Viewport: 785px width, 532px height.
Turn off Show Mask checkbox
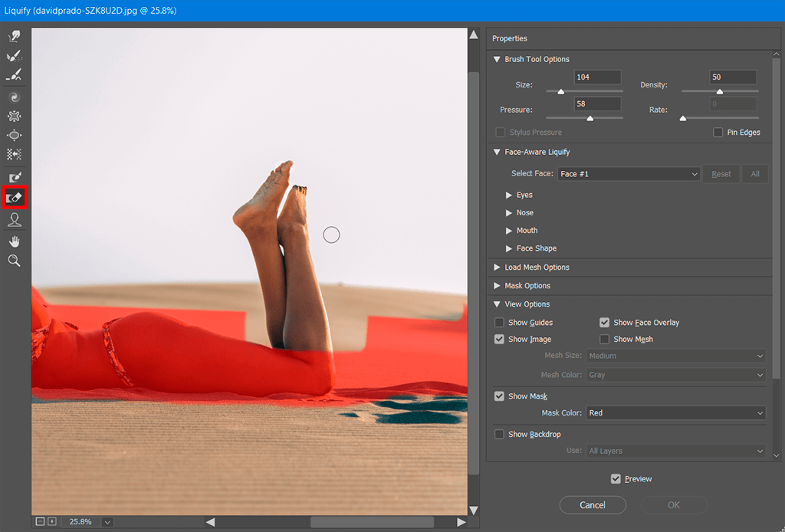coord(500,396)
